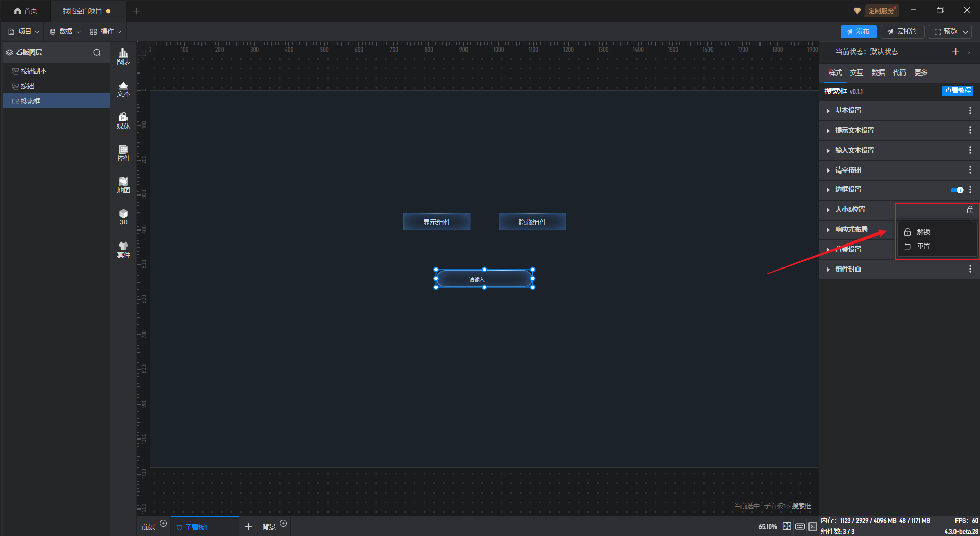Switch to the 代码 tab
Viewport: 980px width, 536px height.
pos(899,72)
